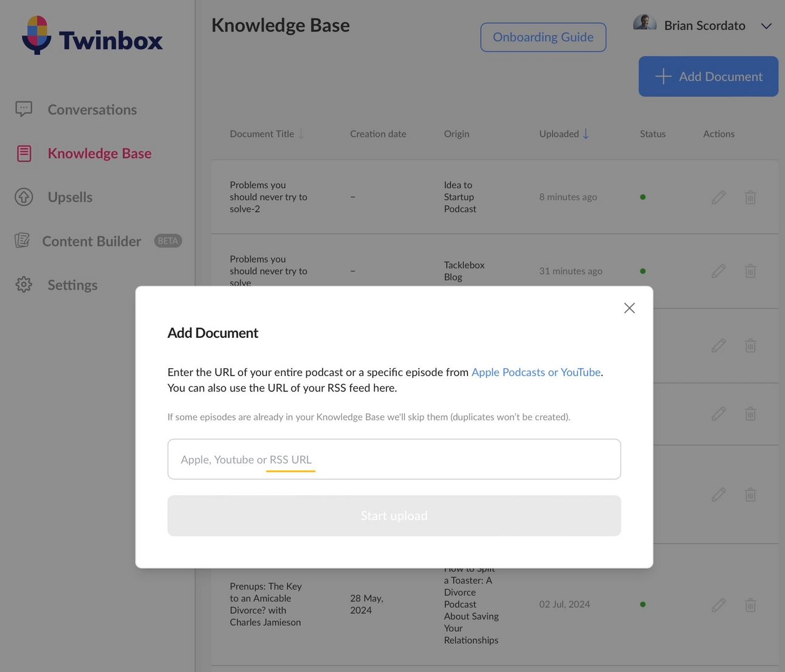The height and width of the screenshot is (672, 785).
Task: Expand the Brian Scordato account menu
Action: click(x=766, y=26)
